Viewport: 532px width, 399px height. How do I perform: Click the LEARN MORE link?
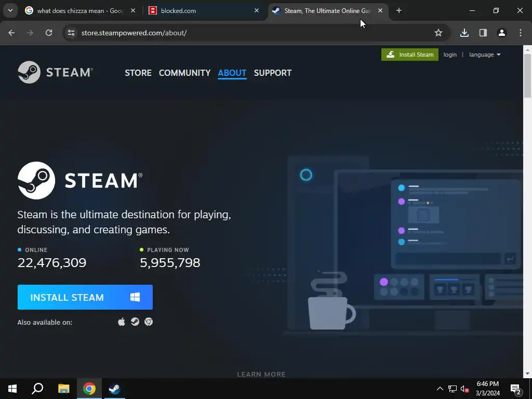click(x=261, y=374)
